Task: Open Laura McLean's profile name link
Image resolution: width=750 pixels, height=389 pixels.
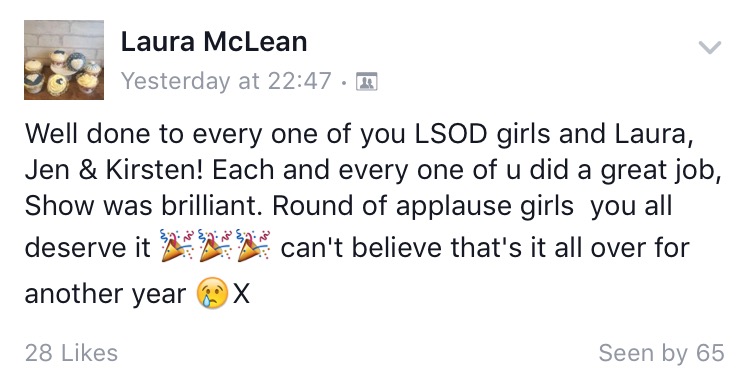Action: [214, 41]
